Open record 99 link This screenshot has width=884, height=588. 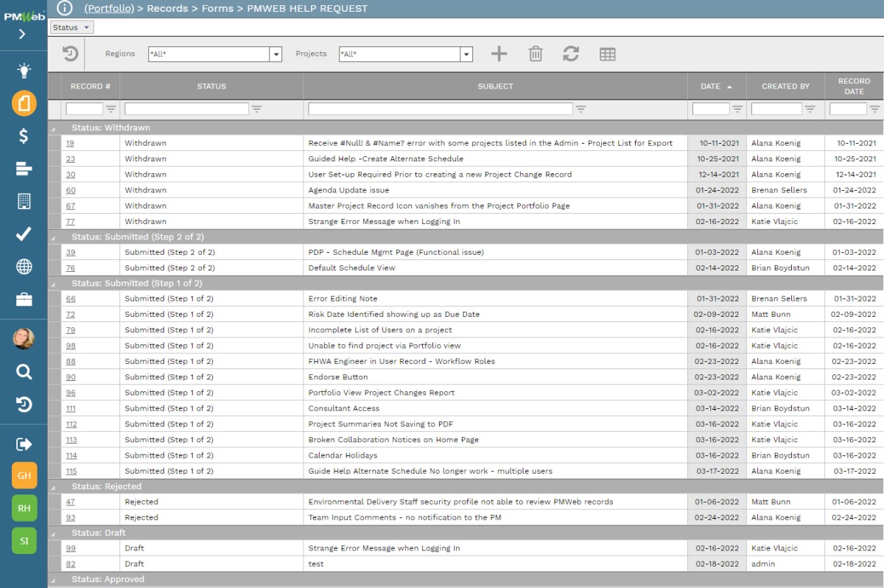[71, 548]
